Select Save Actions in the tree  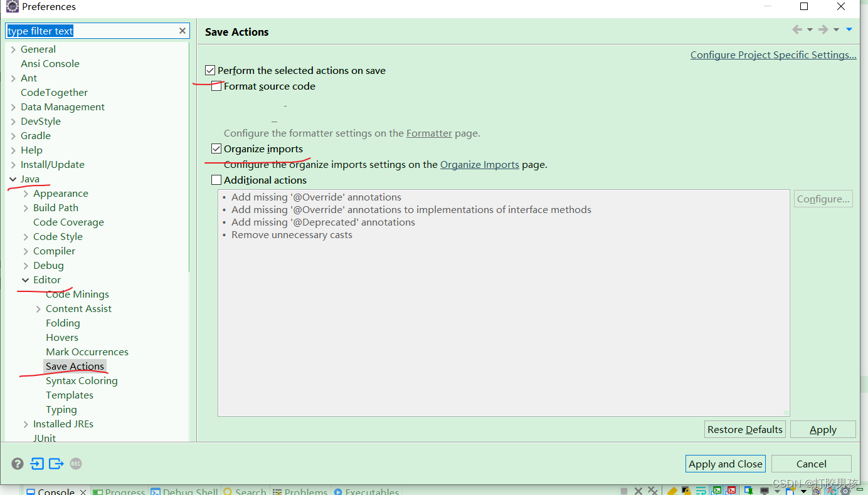click(75, 367)
